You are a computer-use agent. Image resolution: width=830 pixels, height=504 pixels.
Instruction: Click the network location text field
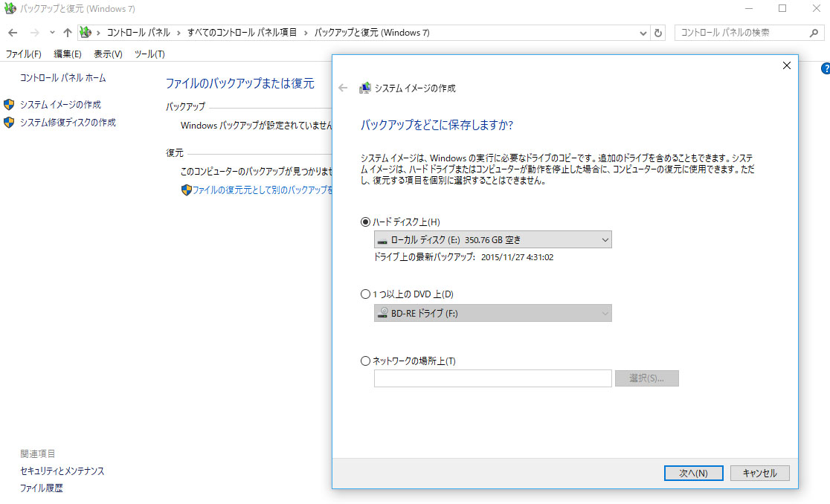493,378
